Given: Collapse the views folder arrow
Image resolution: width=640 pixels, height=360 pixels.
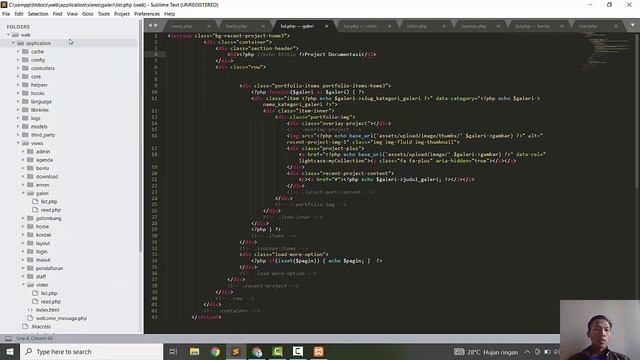Looking at the screenshot, I should pos(18,143).
